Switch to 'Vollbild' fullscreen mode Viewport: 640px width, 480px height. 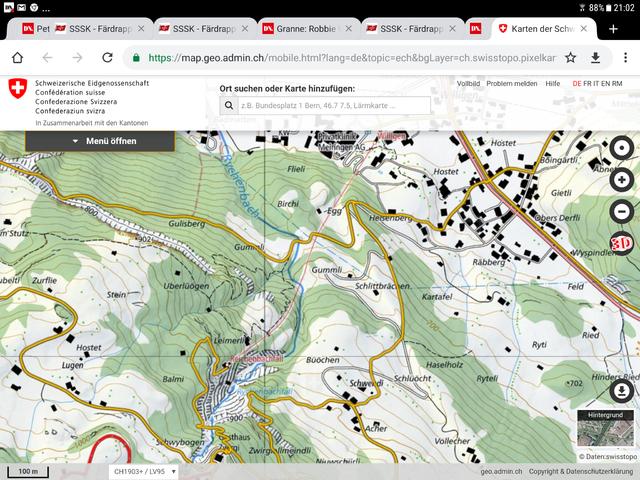[468, 84]
